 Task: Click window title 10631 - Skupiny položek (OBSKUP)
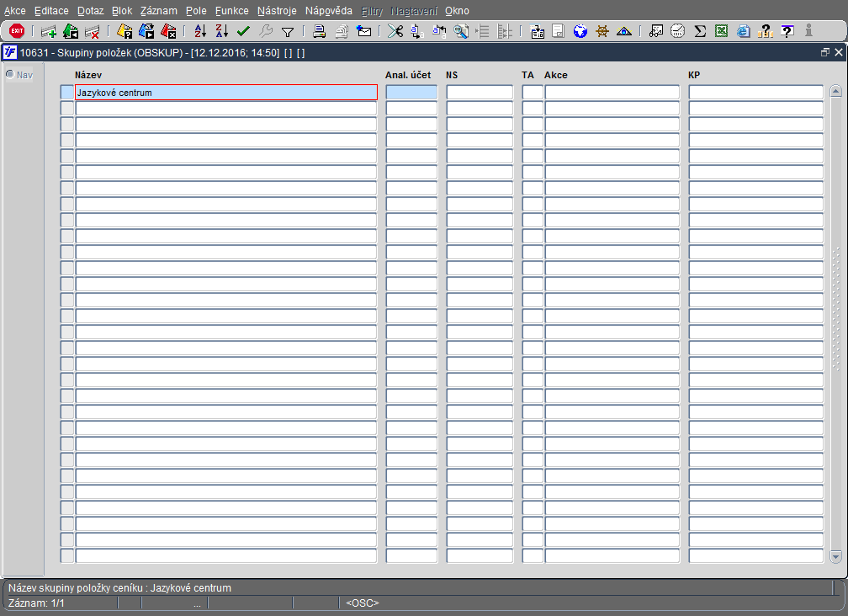click(x=101, y=53)
